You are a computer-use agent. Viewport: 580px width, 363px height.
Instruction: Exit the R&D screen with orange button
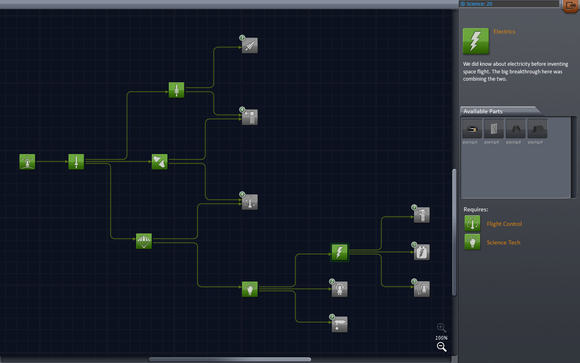pyautogui.click(x=571, y=6)
